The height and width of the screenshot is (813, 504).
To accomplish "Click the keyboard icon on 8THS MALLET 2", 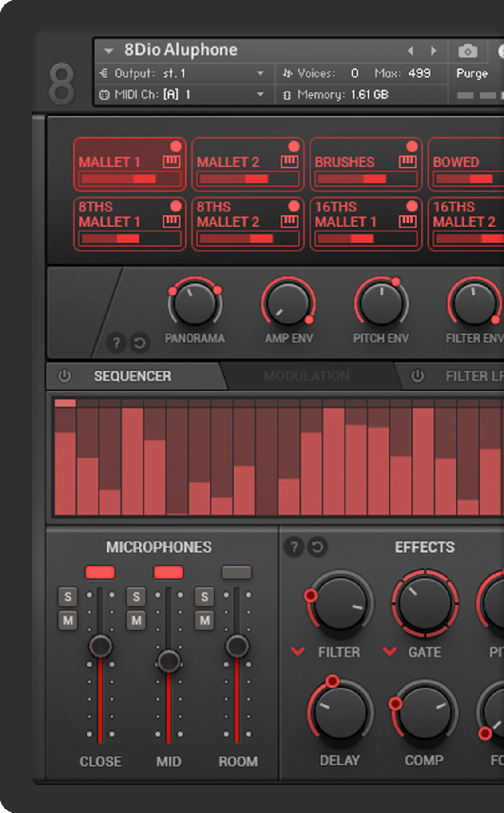I will pos(290,221).
